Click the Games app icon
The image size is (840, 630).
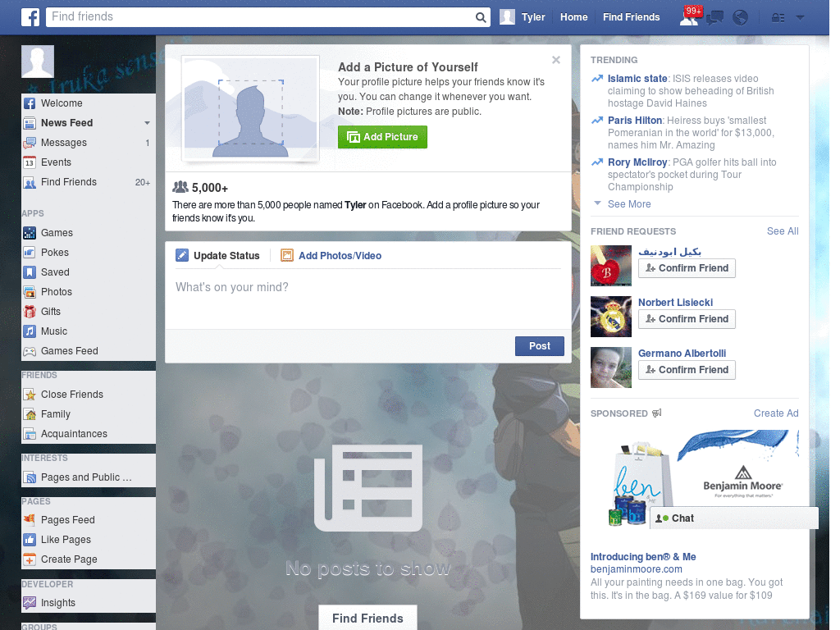pyautogui.click(x=30, y=233)
